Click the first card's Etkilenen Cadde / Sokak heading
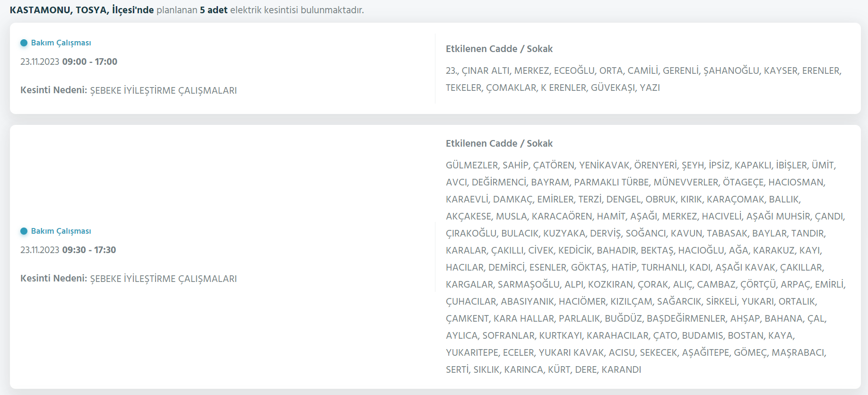 click(x=499, y=49)
